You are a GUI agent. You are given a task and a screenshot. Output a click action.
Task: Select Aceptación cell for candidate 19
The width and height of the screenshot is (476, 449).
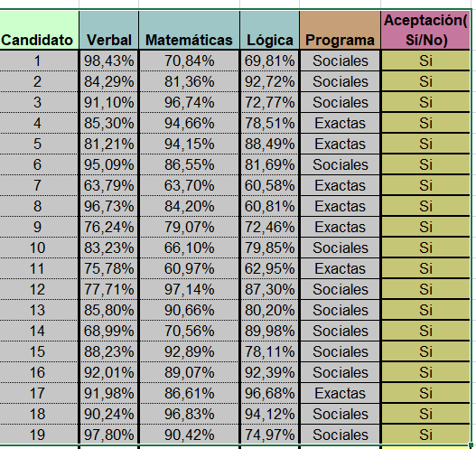coord(425,435)
